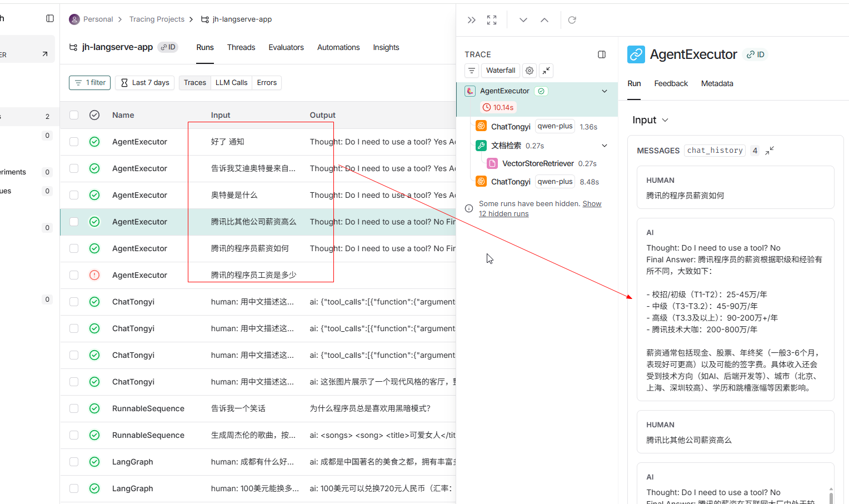The image size is (849, 504).
Task: Open trace display settings gear
Action: (x=530, y=71)
